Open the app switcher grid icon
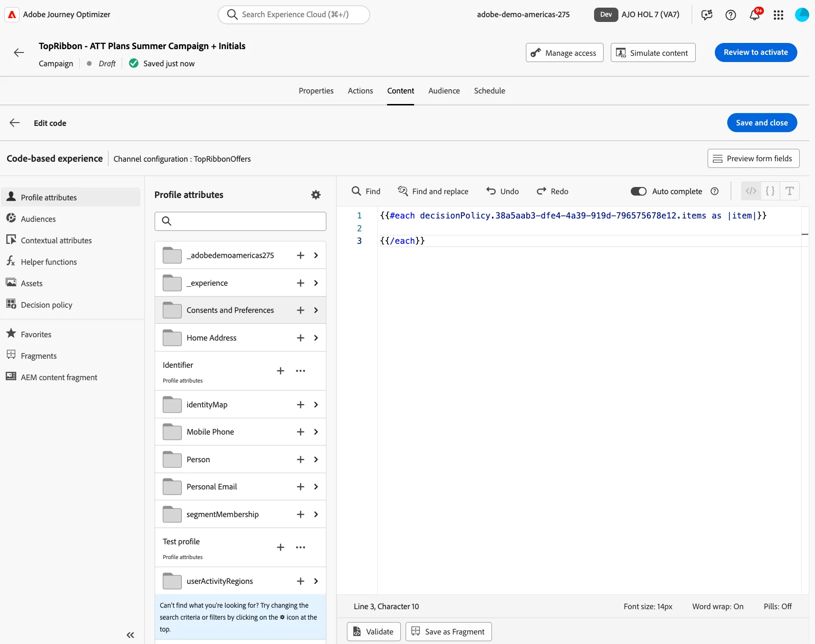Screen dimensions: 815x644 coord(778,15)
